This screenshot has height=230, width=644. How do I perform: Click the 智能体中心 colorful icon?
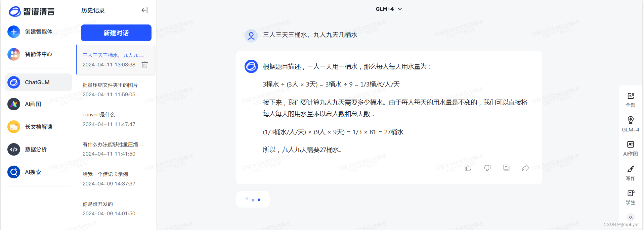click(14, 54)
